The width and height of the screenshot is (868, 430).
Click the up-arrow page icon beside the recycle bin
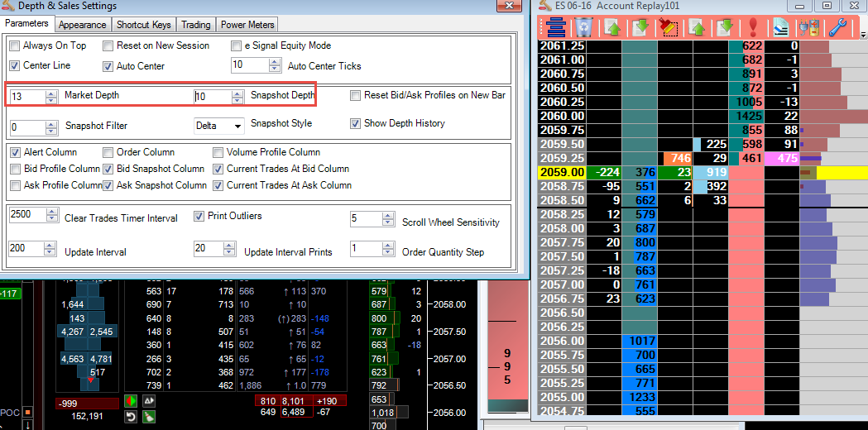pyautogui.click(x=611, y=27)
